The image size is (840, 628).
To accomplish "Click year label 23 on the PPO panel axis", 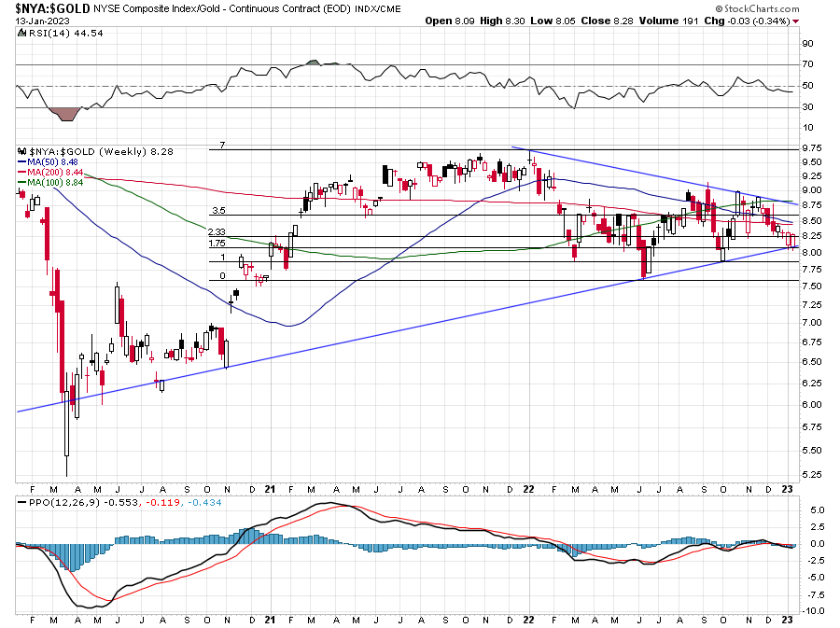I will point(787,620).
